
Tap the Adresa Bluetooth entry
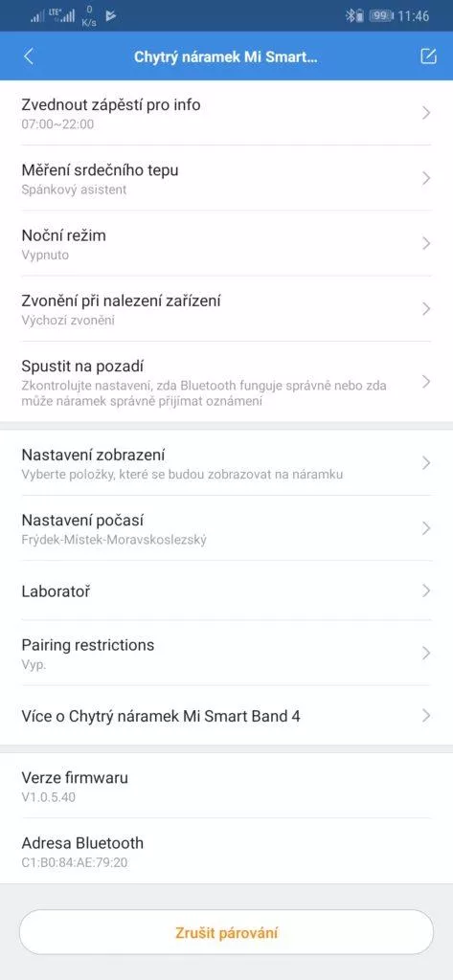point(226,851)
